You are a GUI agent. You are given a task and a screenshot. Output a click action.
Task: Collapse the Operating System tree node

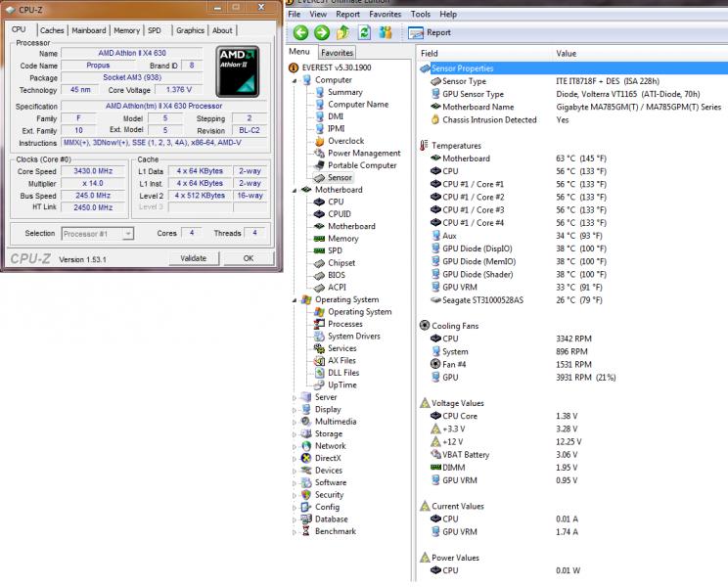[x=295, y=300]
